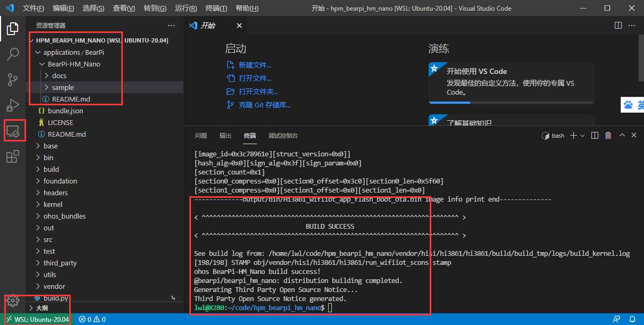Image resolution: width=644 pixels, height=325 pixels.
Task: Open the Remote Explorer view
Action: (x=13, y=131)
